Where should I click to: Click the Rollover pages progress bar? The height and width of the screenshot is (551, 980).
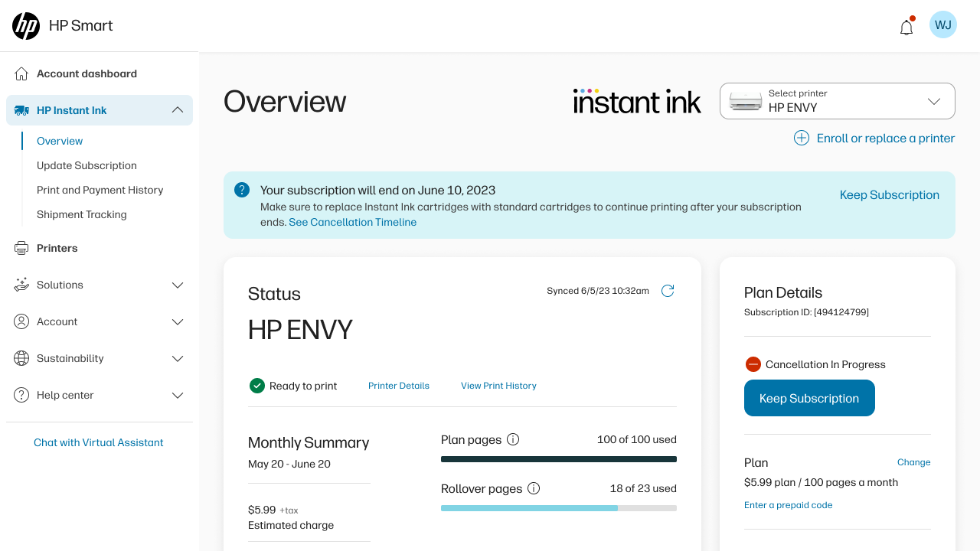[559, 508]
